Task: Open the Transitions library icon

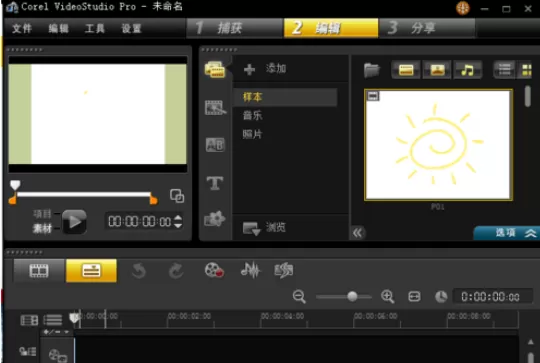Action: 215,108
